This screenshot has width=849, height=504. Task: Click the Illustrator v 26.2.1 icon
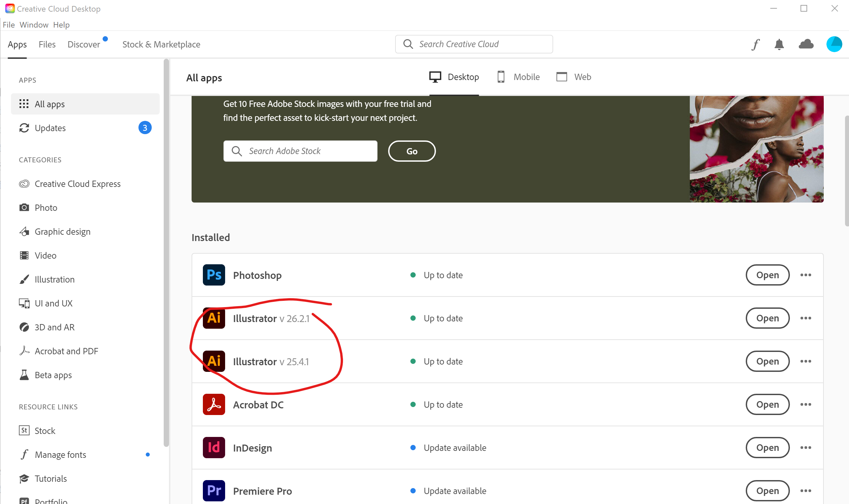214,318
